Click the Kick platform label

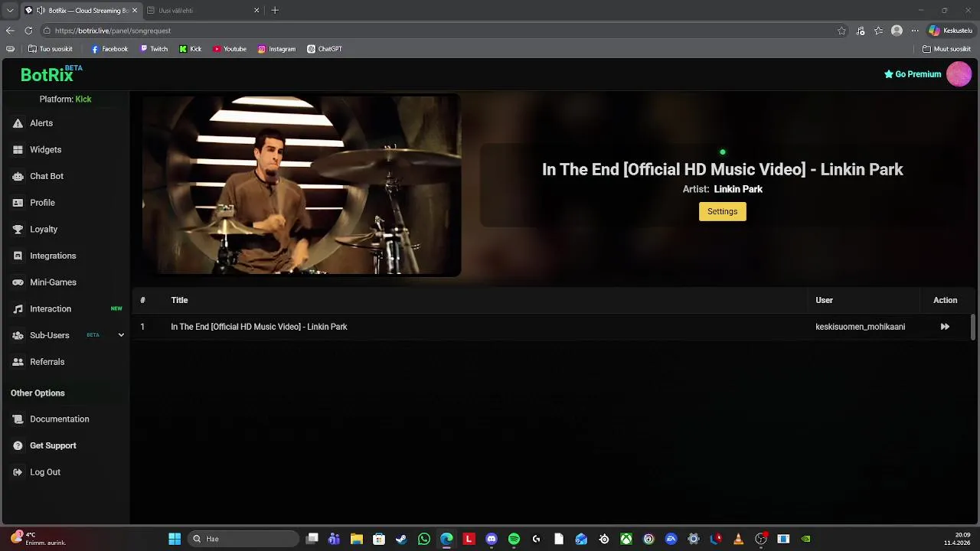pyautogui.click(x=83, y=99)
